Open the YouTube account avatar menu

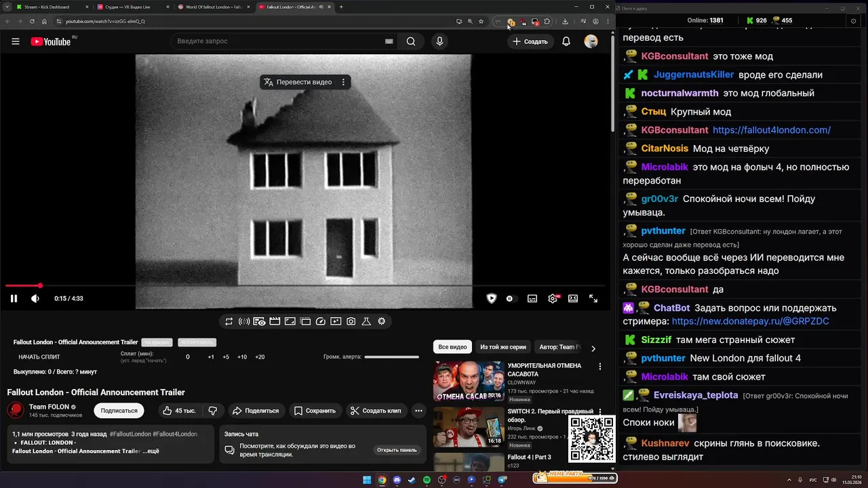(x=591, y=41)
